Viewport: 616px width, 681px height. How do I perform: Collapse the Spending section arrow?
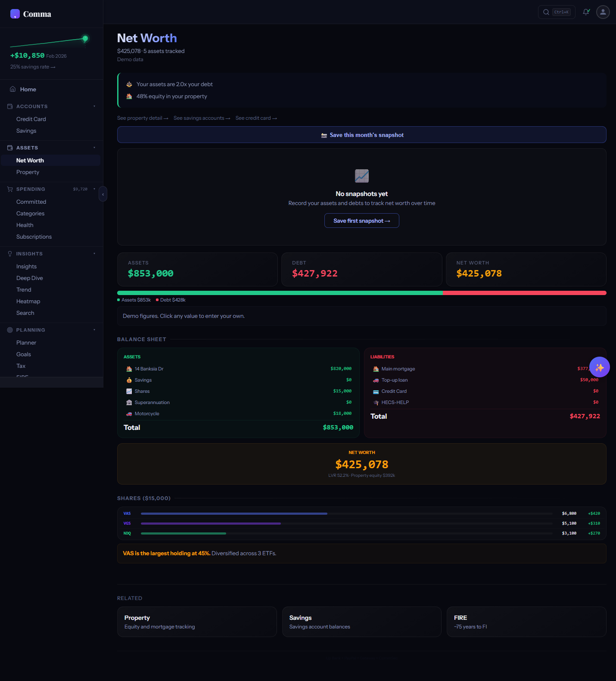click(94, 189)
